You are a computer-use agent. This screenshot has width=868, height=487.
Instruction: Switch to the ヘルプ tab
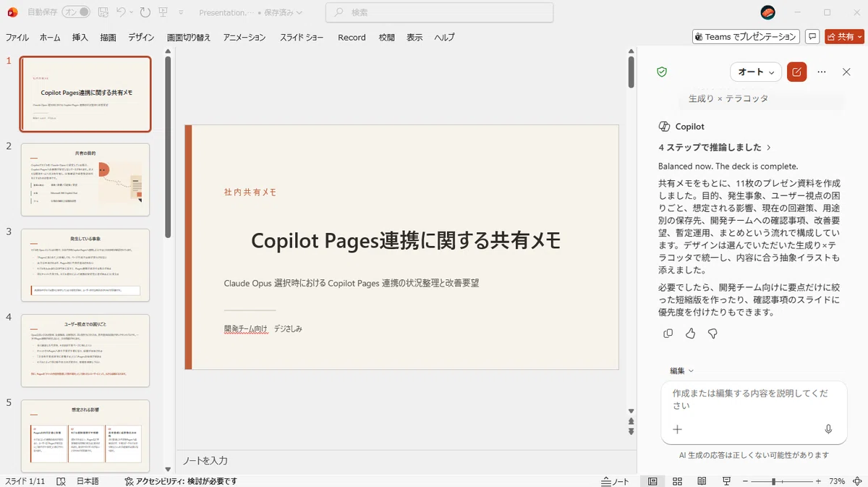[x=444, y=37]
